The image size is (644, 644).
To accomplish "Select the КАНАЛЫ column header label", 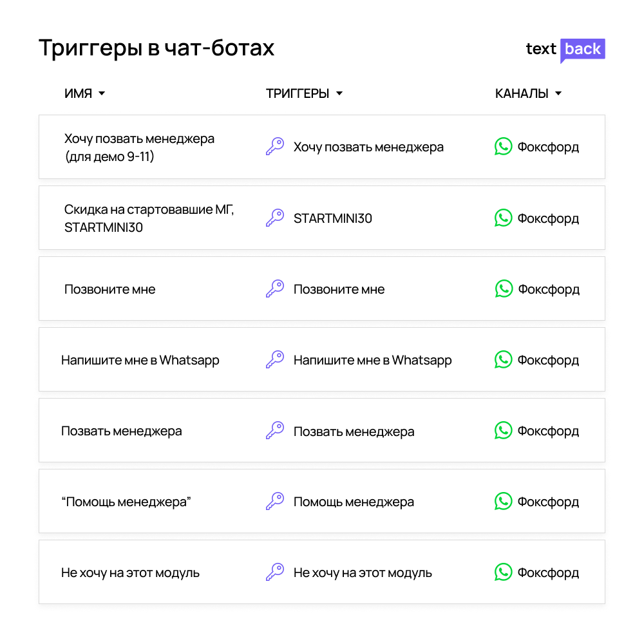I will click(522, 93).
